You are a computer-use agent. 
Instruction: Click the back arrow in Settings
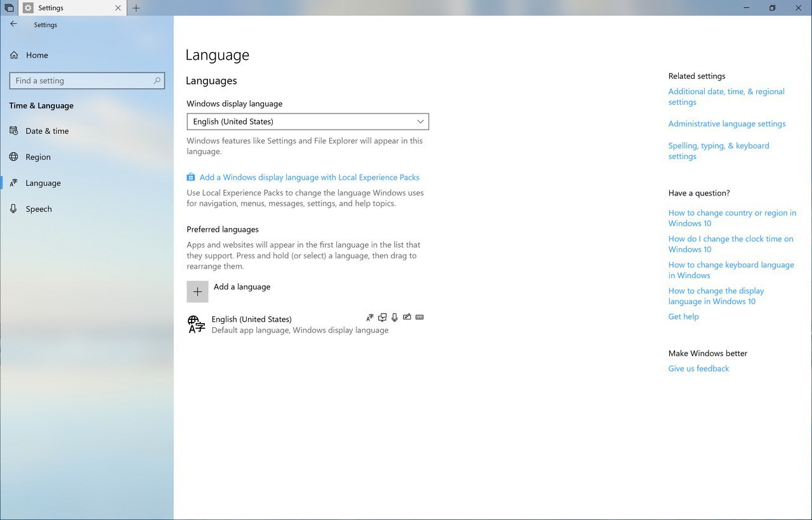coord(13,24)
